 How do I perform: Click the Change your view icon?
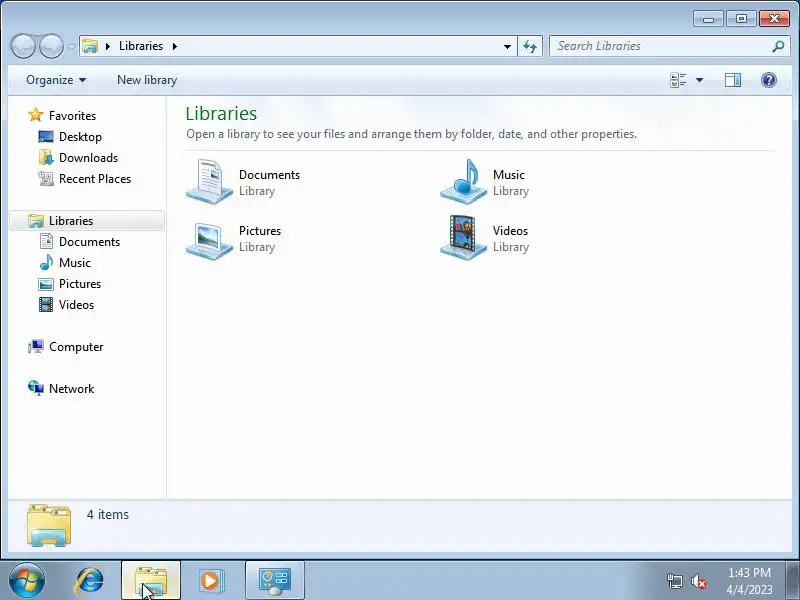[x=678, y=80]
